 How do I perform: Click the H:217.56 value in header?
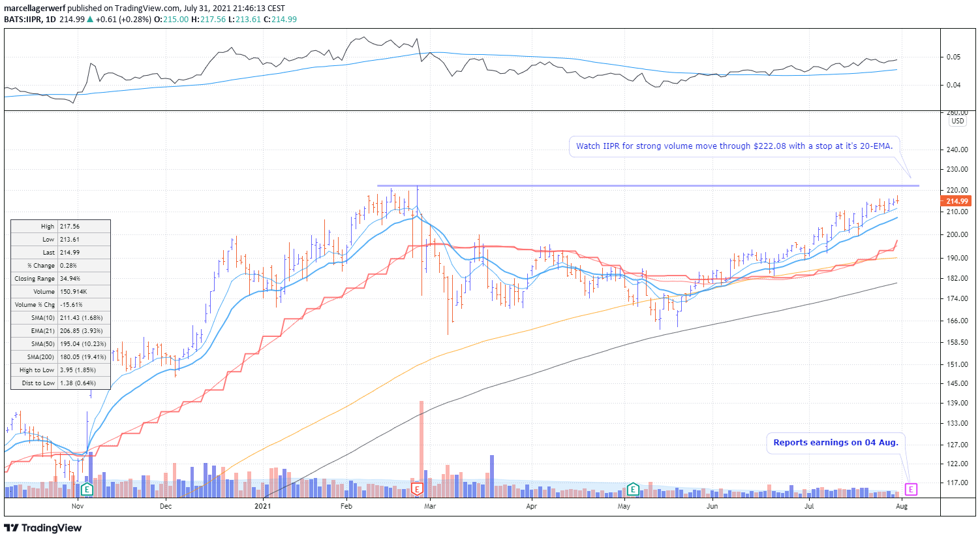coord(209,19)
